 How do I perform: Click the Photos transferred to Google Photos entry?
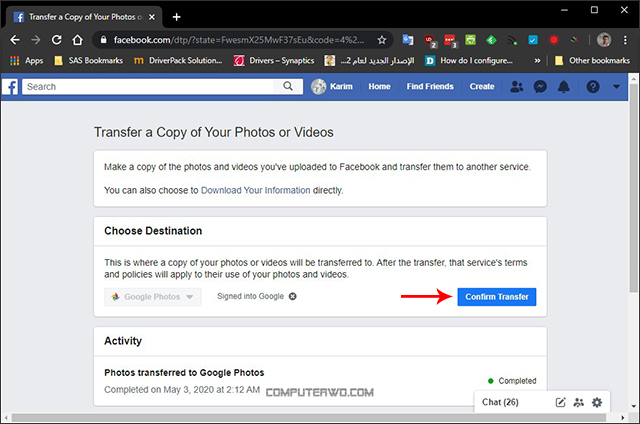click(184, 373)
